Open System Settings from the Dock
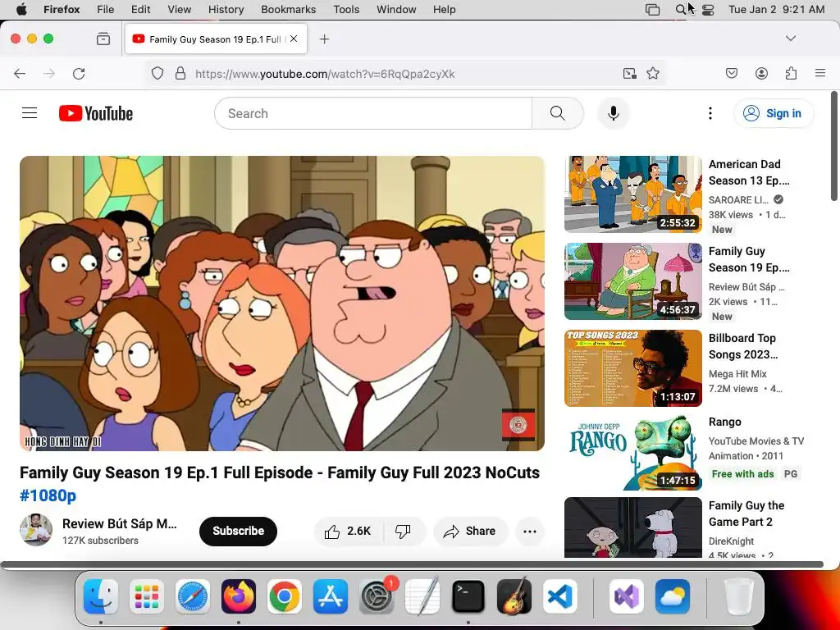Screen dimensions: 840x630 point(377,596)
